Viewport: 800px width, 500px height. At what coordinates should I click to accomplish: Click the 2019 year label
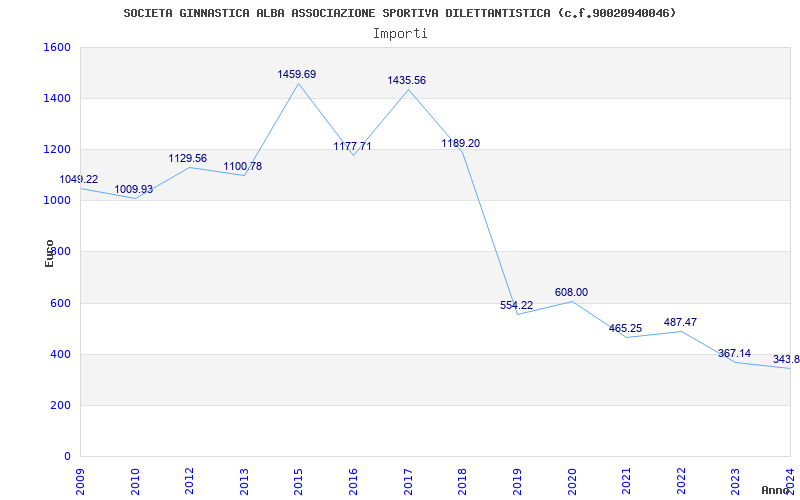pos(517,482)
